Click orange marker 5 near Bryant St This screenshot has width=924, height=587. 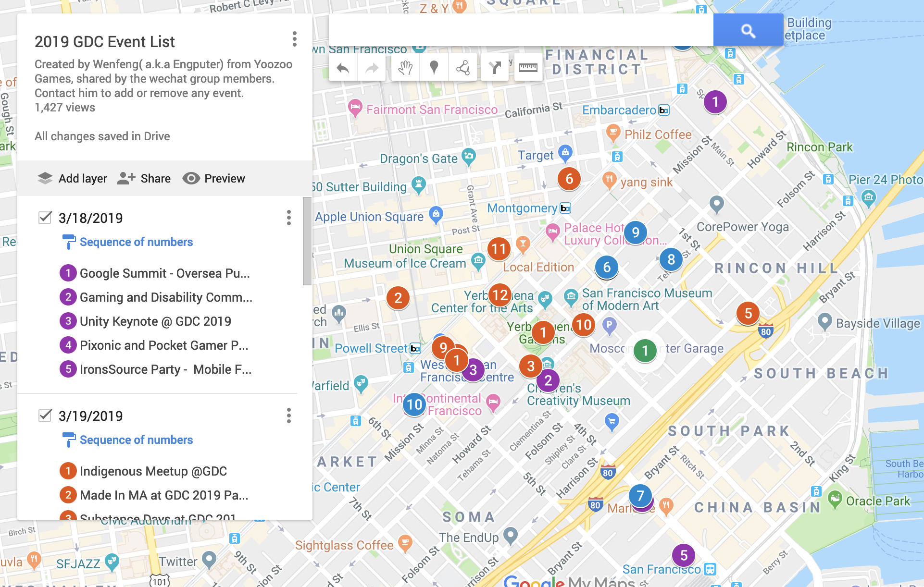748,313
